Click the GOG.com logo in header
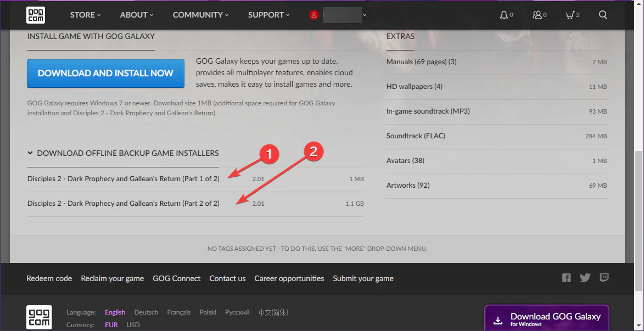 click(36, 15)
